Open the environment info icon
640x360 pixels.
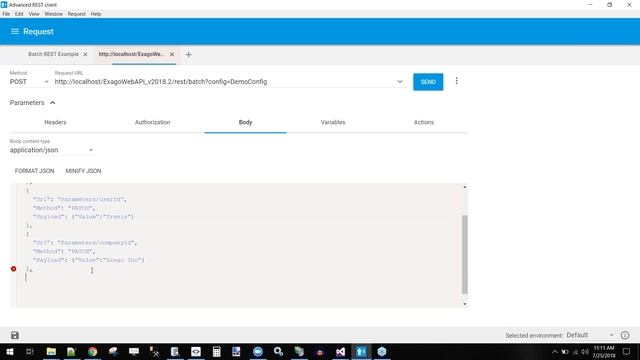coord(624,335)
